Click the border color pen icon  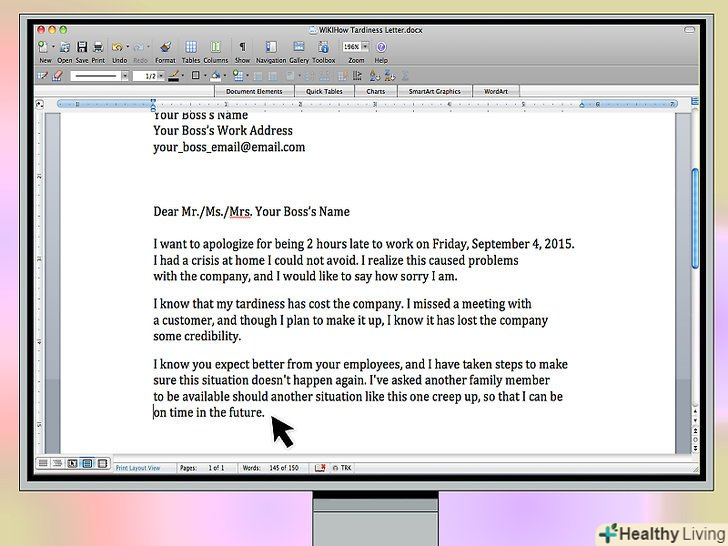[174, 76]
